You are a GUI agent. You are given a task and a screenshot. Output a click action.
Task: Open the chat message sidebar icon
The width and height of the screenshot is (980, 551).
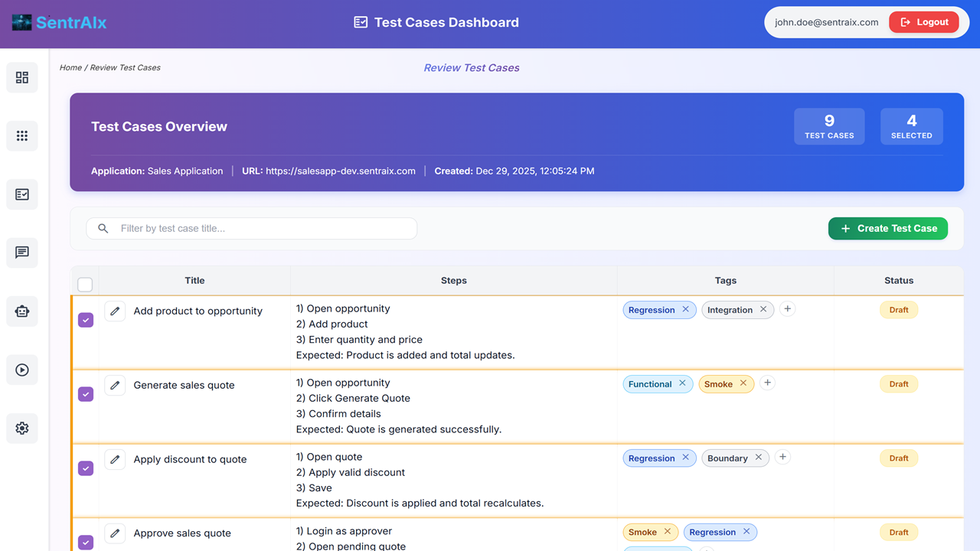[x=22, y=253]
